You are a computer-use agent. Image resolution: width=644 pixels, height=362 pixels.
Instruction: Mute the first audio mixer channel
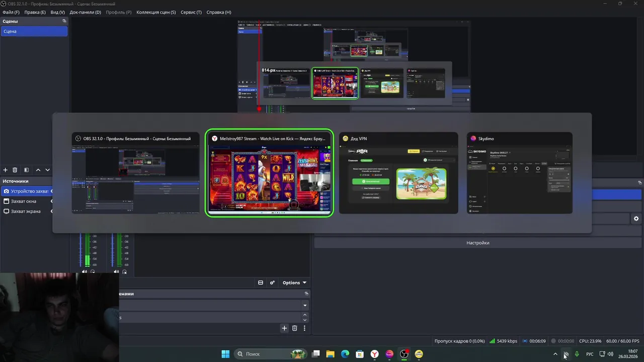tap(85, 272)
